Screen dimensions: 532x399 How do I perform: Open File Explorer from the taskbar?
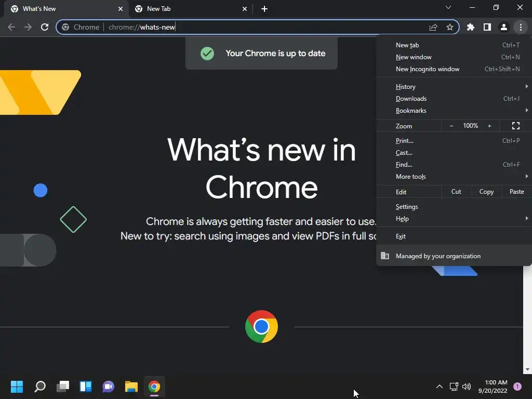tap(131, 386)
